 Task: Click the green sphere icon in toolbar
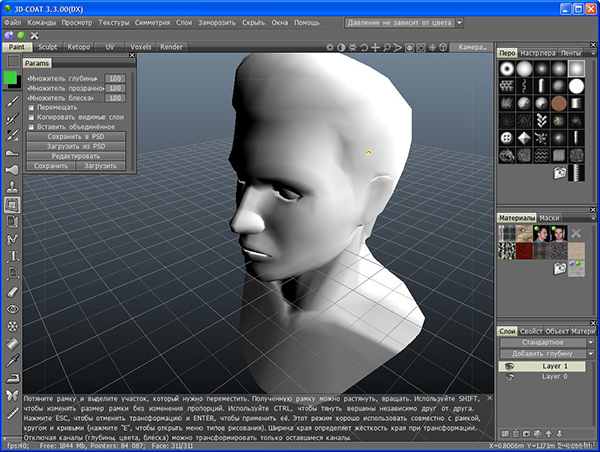click(x=21, y=34)
